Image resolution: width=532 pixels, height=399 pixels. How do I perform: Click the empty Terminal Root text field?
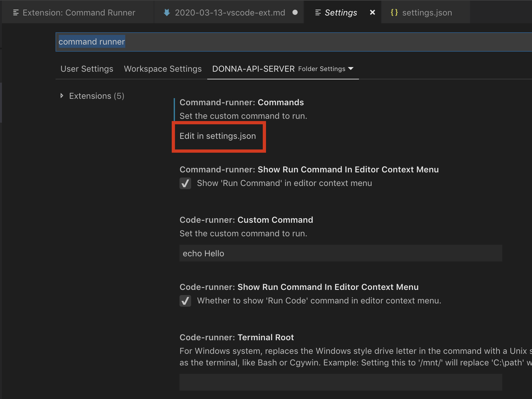point(341,382)
